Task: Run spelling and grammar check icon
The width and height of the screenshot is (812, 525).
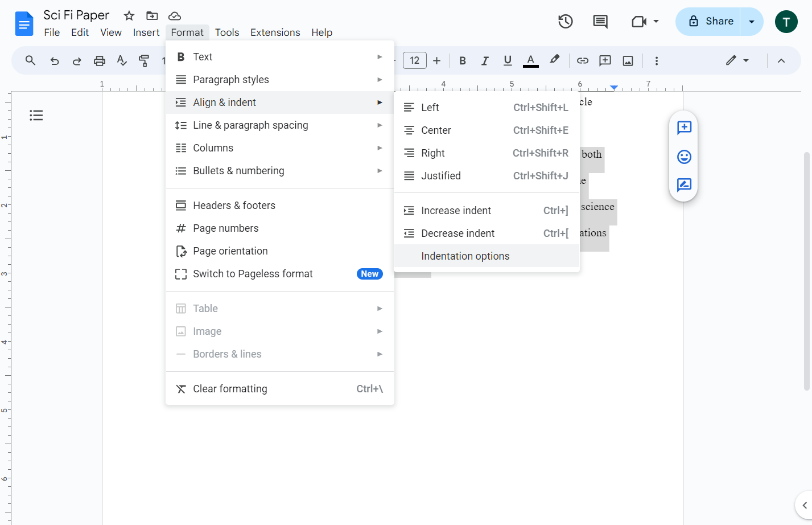Action: (122, 60)
